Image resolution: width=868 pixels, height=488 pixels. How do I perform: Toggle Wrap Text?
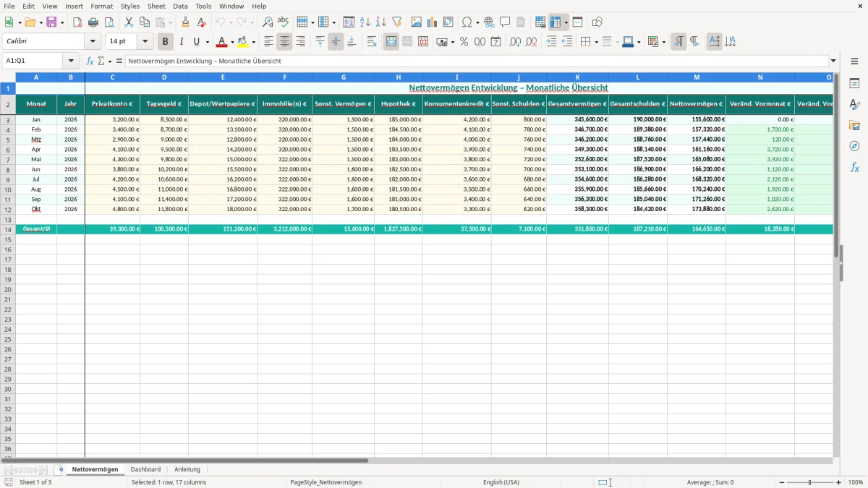point(372,42)
